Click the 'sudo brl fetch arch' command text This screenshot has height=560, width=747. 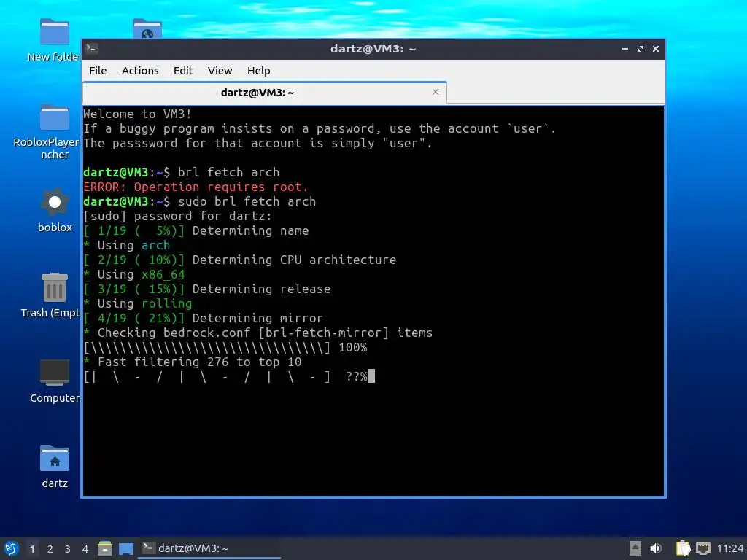[247, 201]
